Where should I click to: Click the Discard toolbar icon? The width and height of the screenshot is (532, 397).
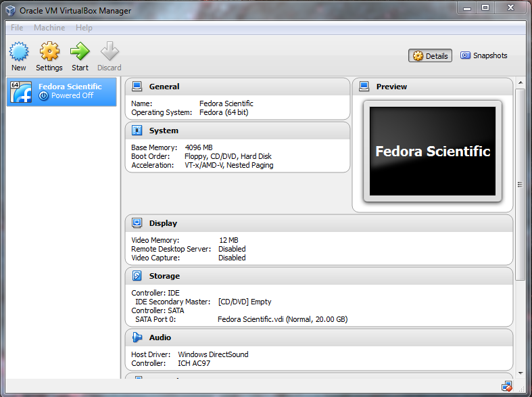pyautogui.click(x=109, y=51)
